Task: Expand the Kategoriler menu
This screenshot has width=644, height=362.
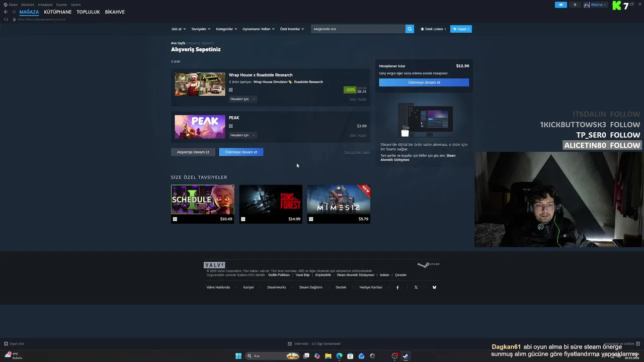Action: 226,29
